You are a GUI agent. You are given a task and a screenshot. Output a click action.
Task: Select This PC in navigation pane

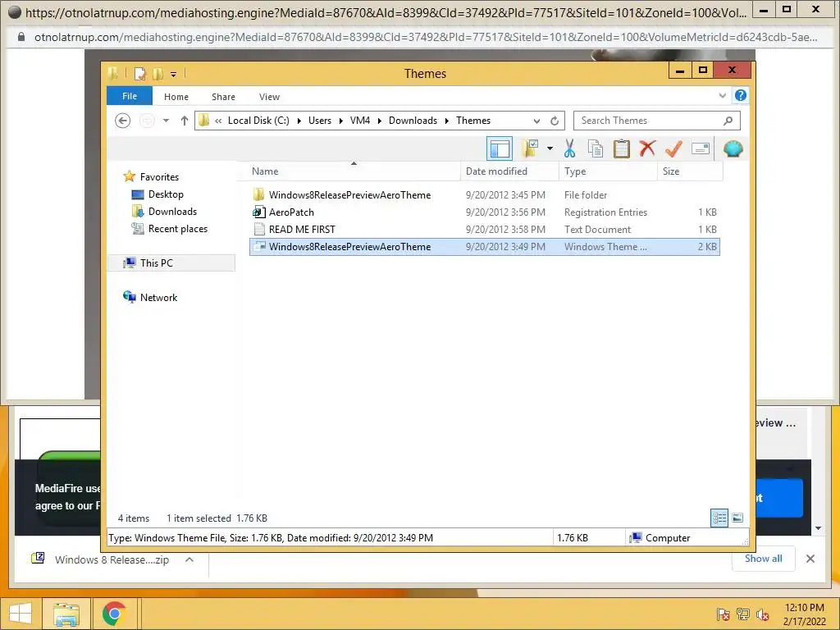171,263
